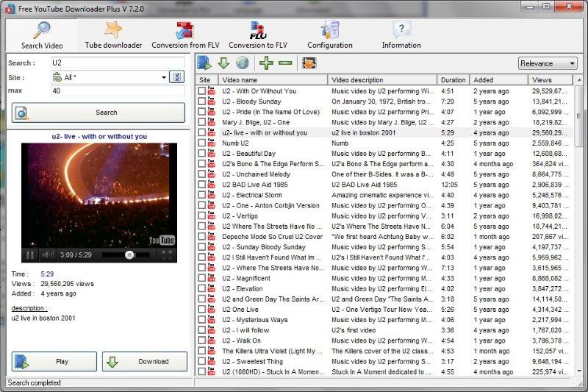The image size is (588, 392).
Task: Click the Search text input field
Action: [x=118, y=63]
